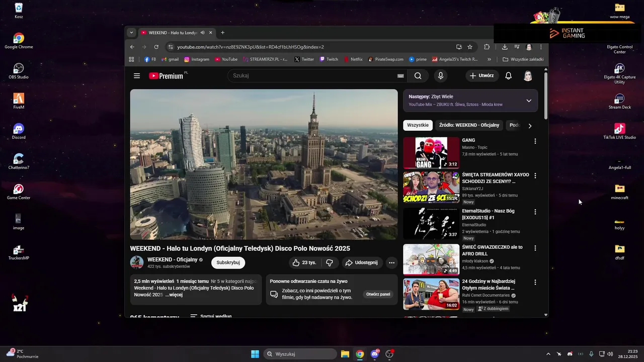
Task: Show hidden bookmarks with double chevron
Action: pos(490,59)
